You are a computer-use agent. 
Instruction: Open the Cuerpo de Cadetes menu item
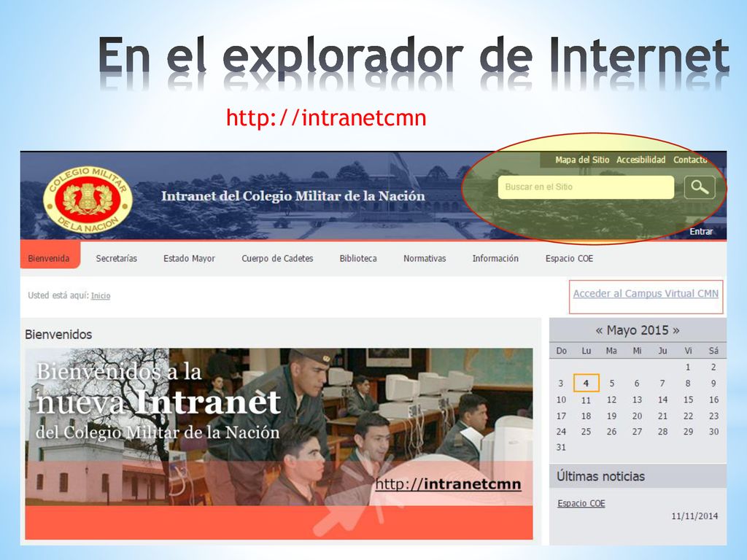pos(277,259)
